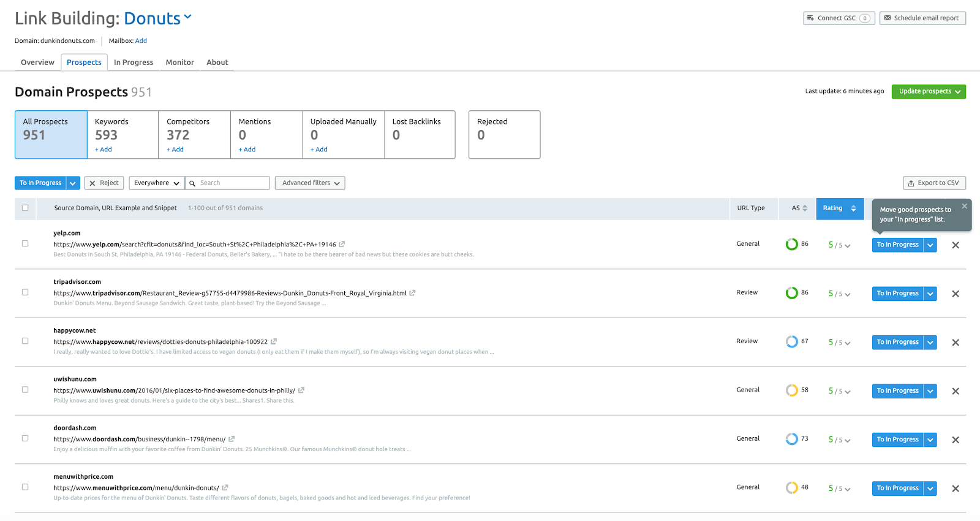This screenshot has height=521, width=980.
Task: Tick the doordash.com row checkbox
Action: click(25, 438)
